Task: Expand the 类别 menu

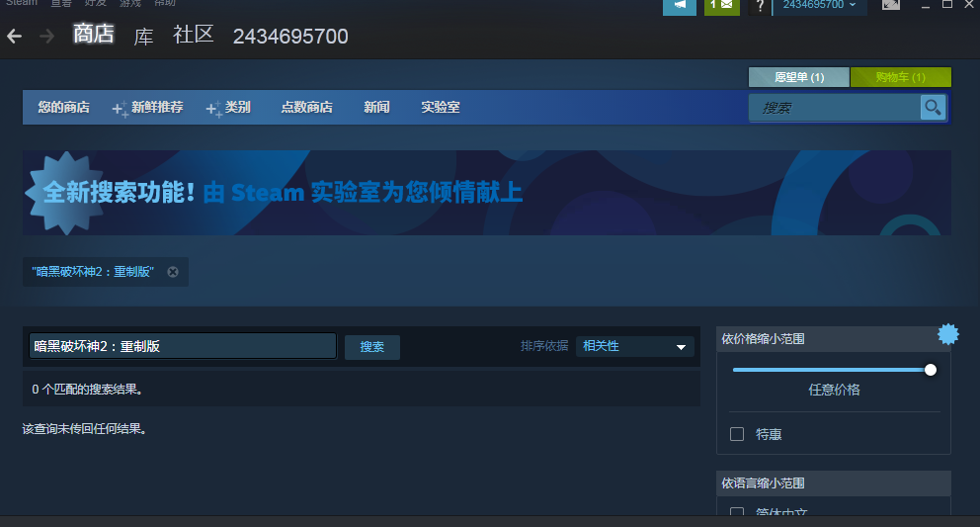Action: pos(228,108)
